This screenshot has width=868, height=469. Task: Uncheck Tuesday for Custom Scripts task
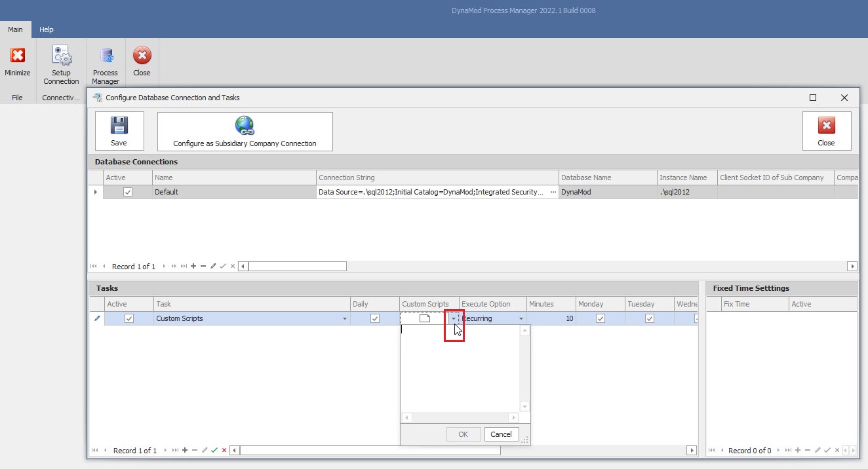click(650, 318)
